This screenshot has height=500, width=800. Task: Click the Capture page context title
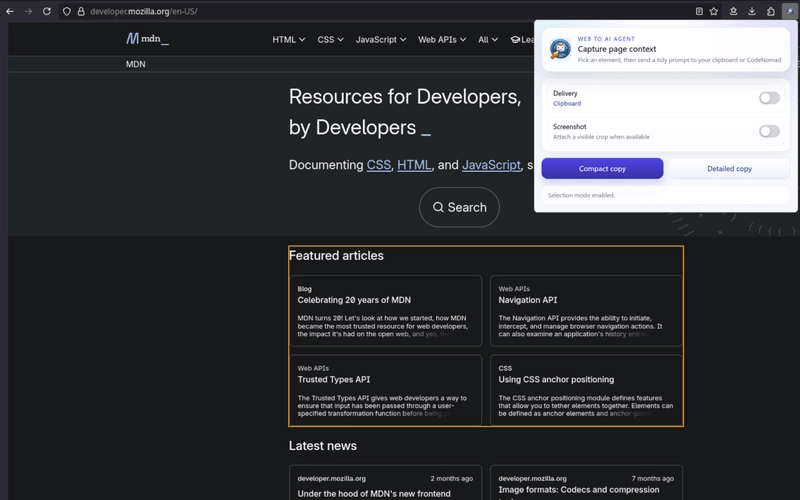(617, 49)
